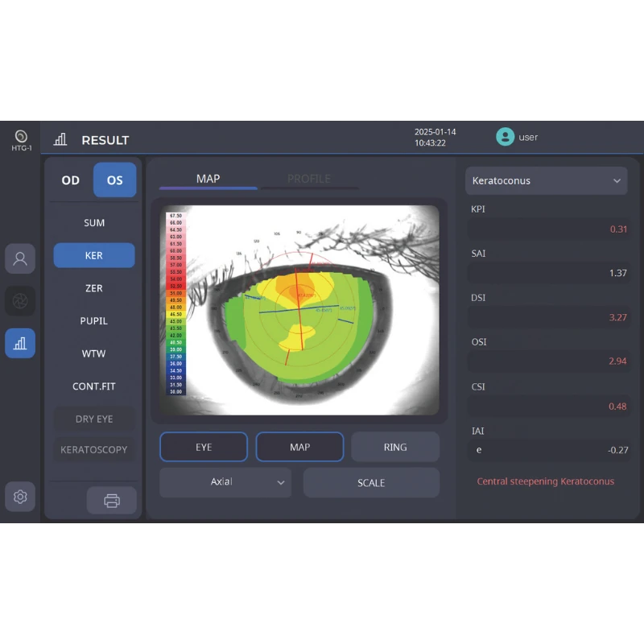
Task: Toggle the RING overlay on the map
Action: coord(395,447)
